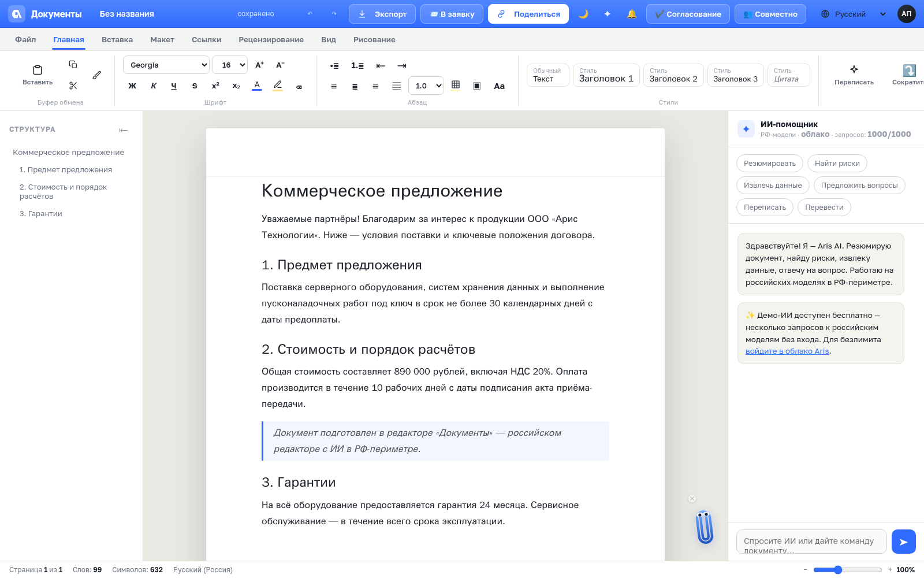The image size is (924, 578).
Task: Click the Экспорт button
Action: (x=382, y=14)
